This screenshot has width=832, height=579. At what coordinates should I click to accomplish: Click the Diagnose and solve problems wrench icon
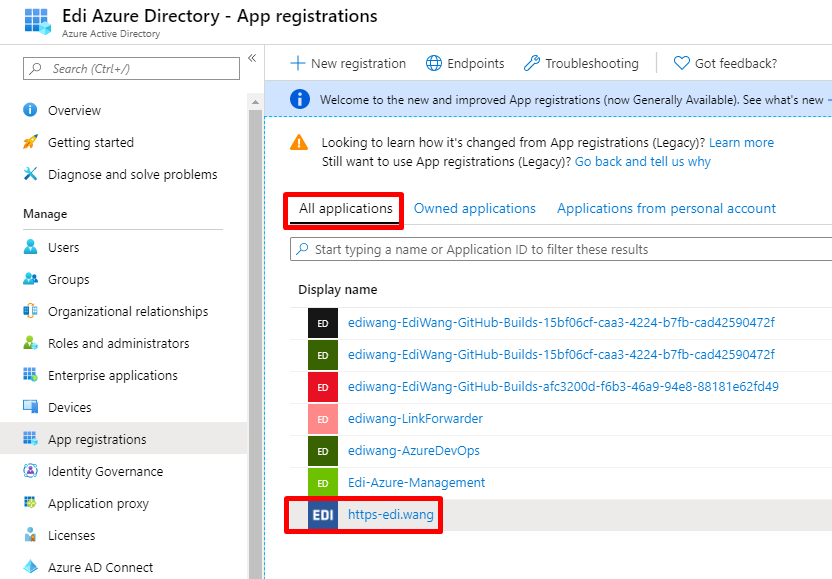[30, 174]
